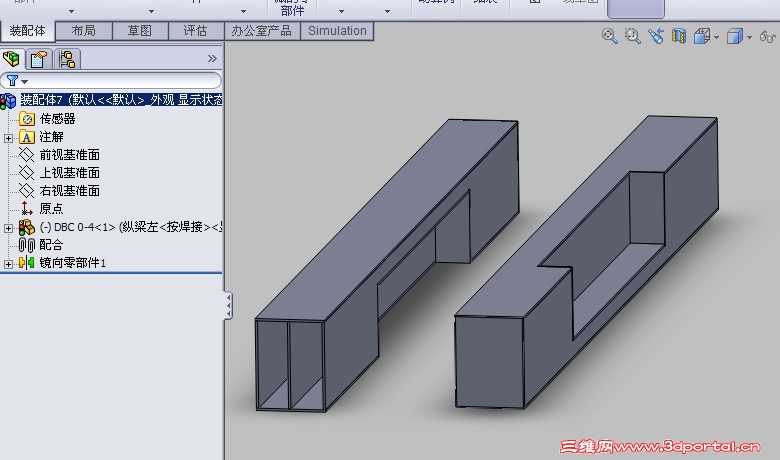Toggle the Section View icon
The width and height of the screenshot is (780, 460).
[679, 36]
